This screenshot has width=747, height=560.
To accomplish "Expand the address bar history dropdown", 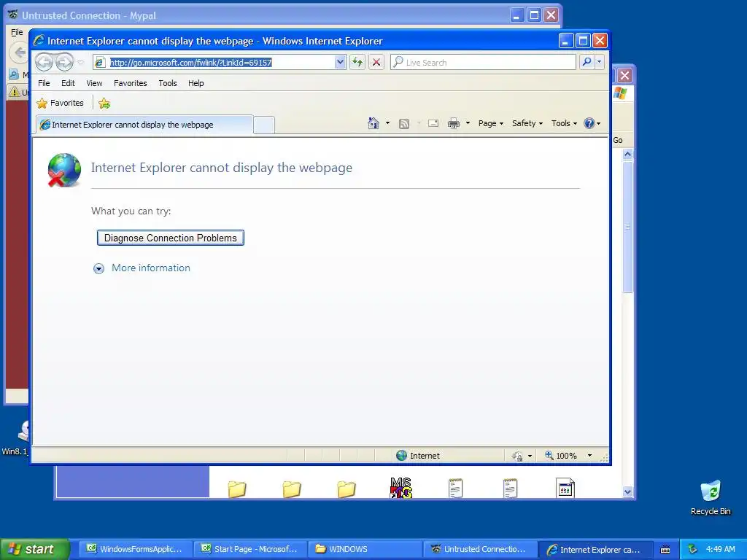I will (340, 63).
